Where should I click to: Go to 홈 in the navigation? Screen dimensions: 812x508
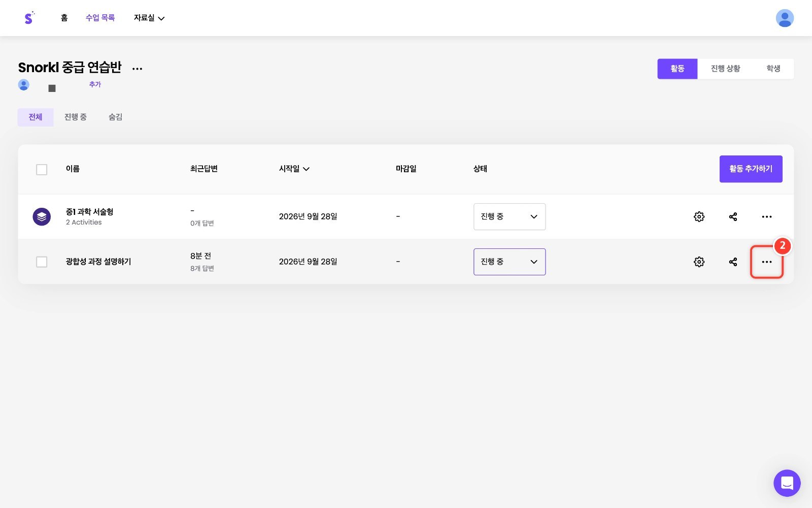[x=64, y=18]
